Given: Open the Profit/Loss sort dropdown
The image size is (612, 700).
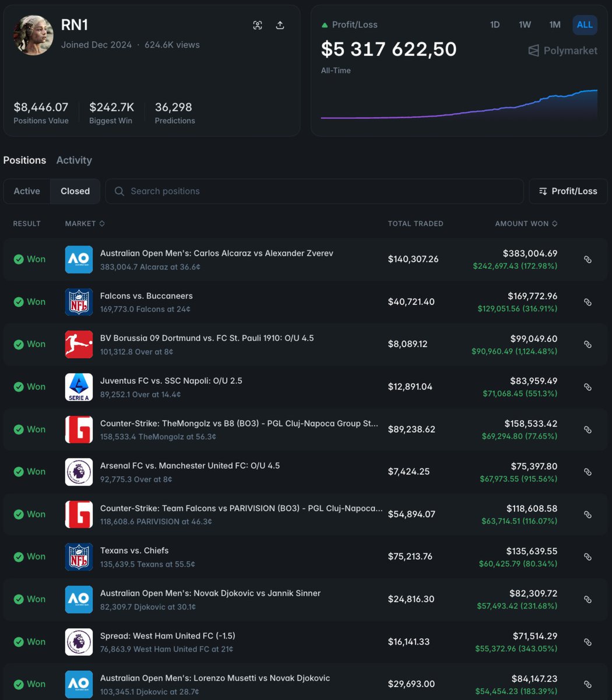Looking at the screenshot, I should point(568,191).
